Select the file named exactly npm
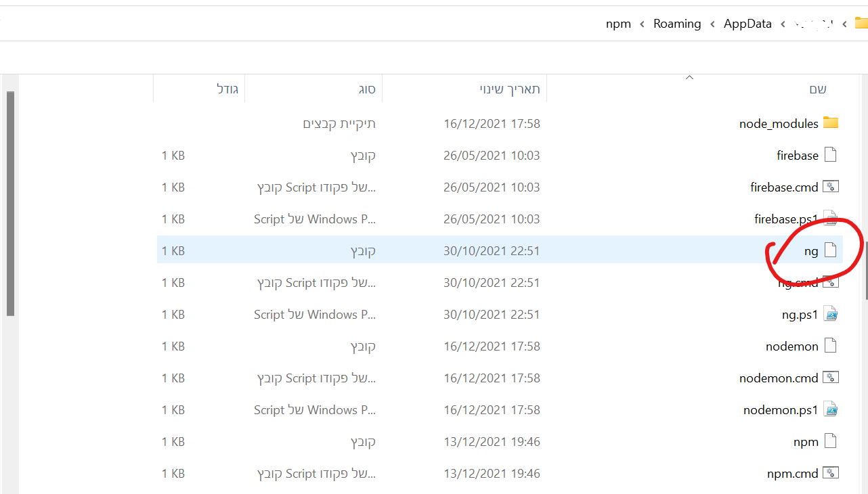The height and width of the screenshot is (494, 868). 806,442
